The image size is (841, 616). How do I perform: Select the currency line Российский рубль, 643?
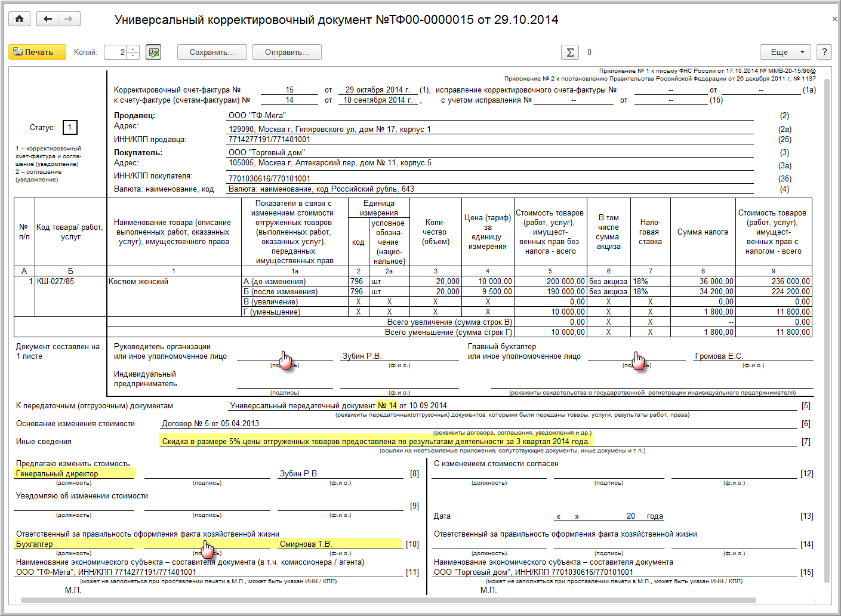[x=321, y=189]
